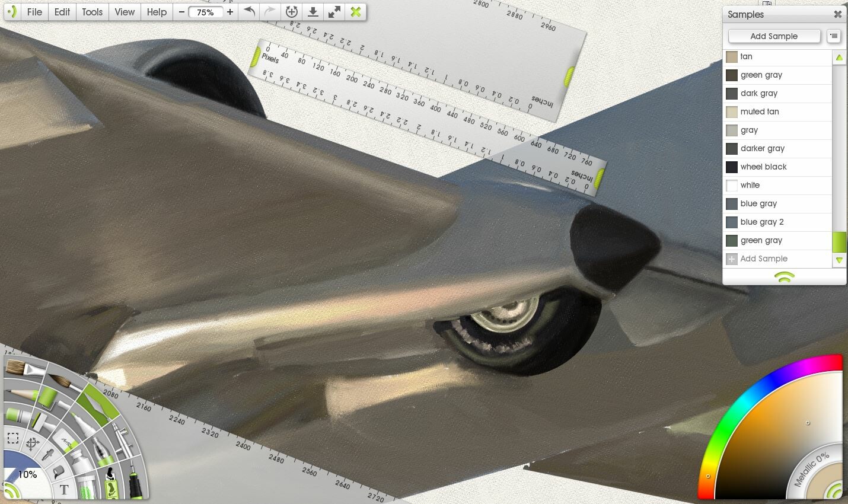Pick the muted tan sample
This screenshot has height=504, width=848.
pyautogui.click(x=777, y=111)
